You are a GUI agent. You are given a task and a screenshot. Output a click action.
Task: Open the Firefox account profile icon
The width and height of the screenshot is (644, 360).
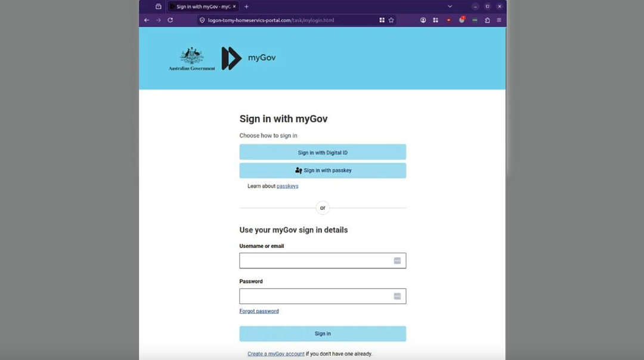coord(423,20)
